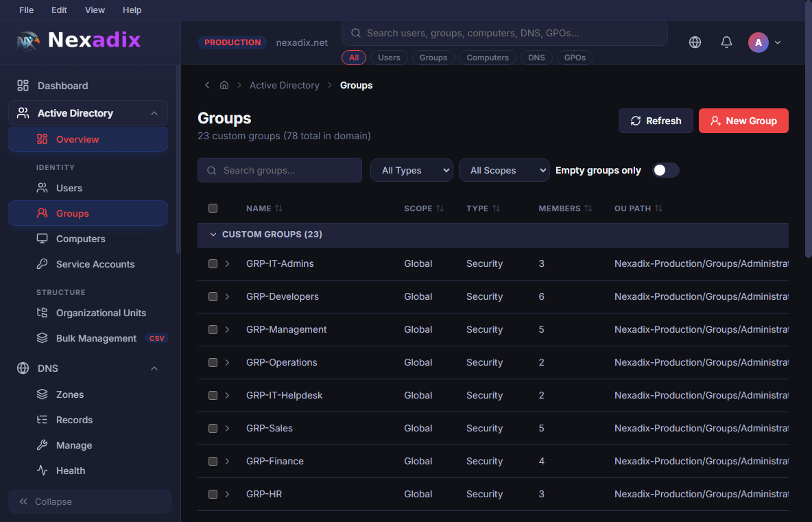Screen dimensions: 812x522
Task: Collapse the DNS section chevron
Action: click(x=154, y=368)
